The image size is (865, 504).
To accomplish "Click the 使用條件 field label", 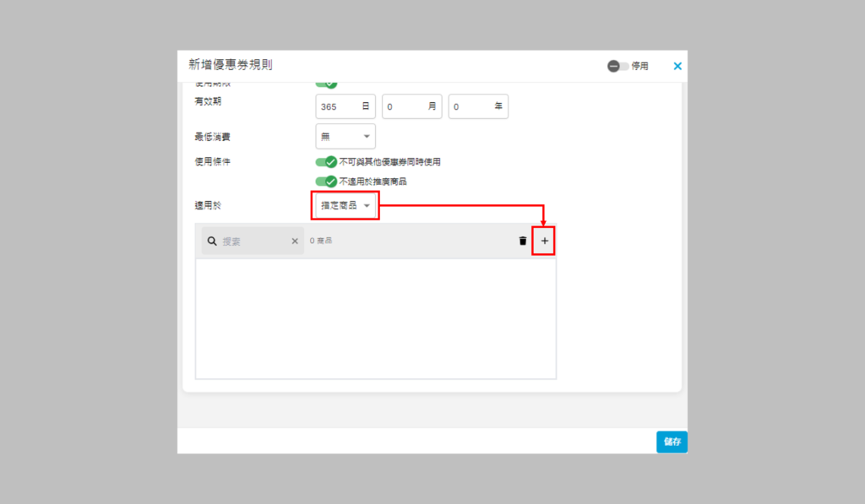I will 212,161.
